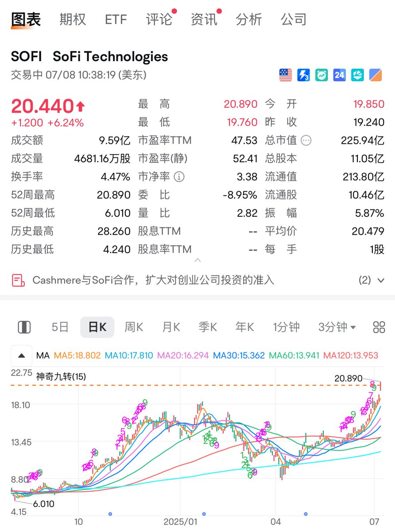
Task: Open the 评论 tab
Action: tap(159, 20)
